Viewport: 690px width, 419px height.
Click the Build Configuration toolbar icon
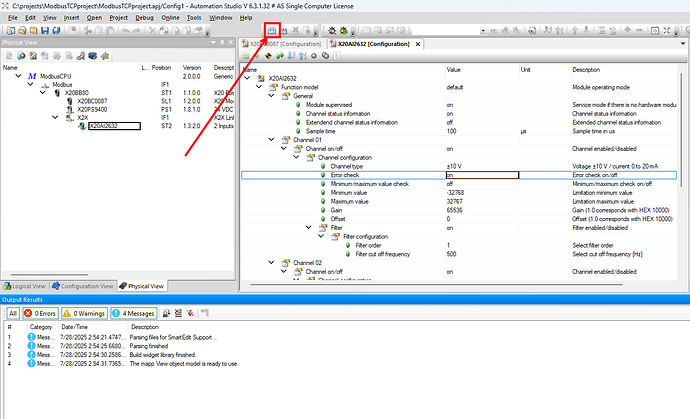click(272, 30)
